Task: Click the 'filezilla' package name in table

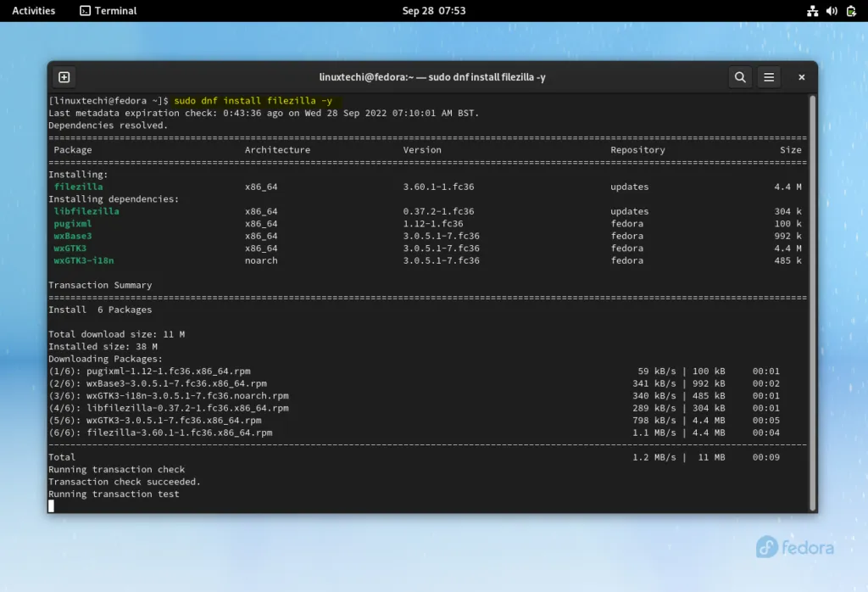Action: coord(78,187)
